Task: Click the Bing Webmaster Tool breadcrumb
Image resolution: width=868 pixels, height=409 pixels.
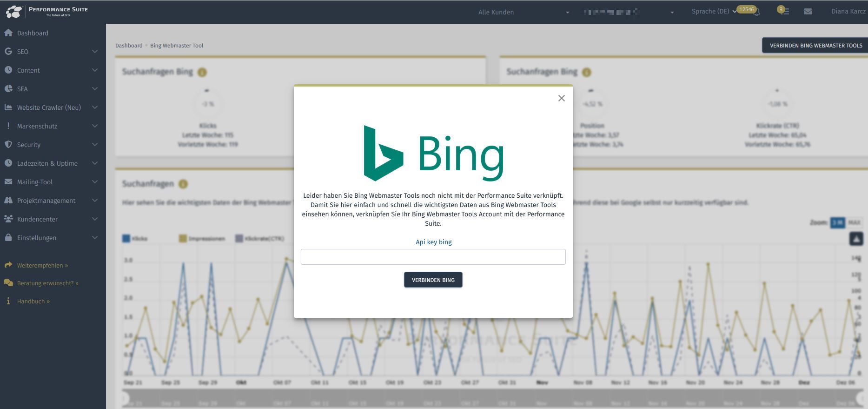Action: coord(177,46)
